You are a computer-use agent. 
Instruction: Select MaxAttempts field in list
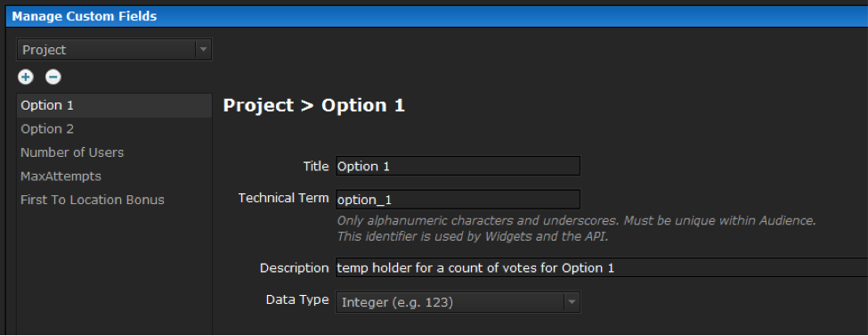pos(114,176)
